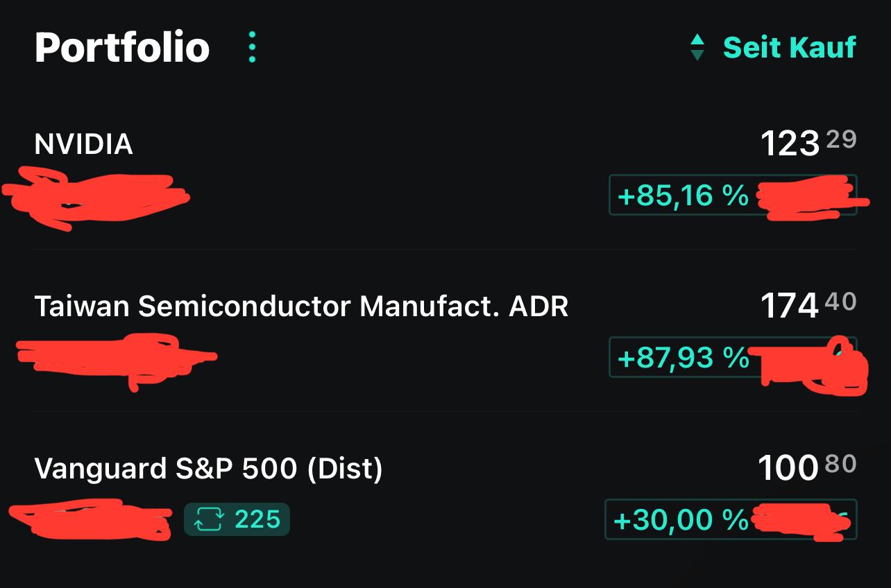This screenshot has height=588, width=891.
Task: Open the three-dot Portfolio options menu
Action: (252, 47)
